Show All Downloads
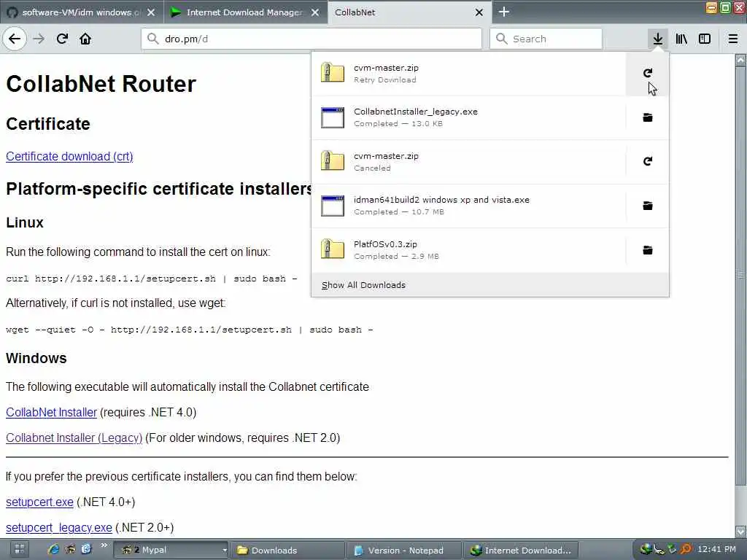 coord(363,285)
